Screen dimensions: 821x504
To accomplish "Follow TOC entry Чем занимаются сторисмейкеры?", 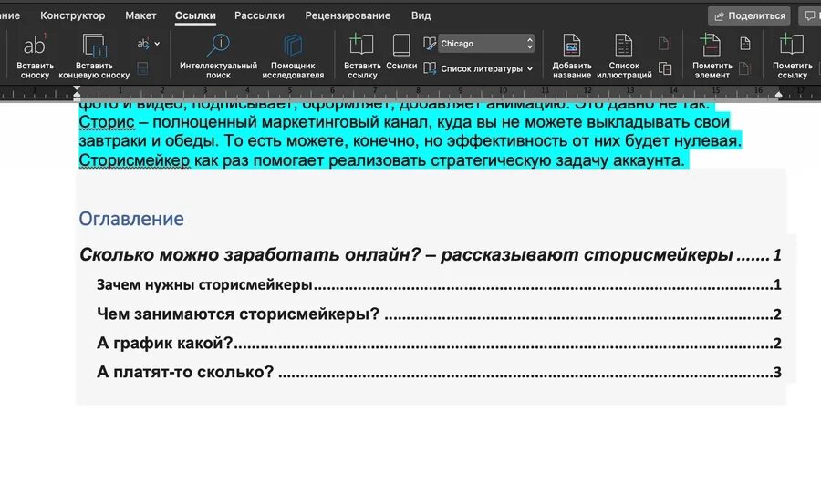I will coord(439,314).
